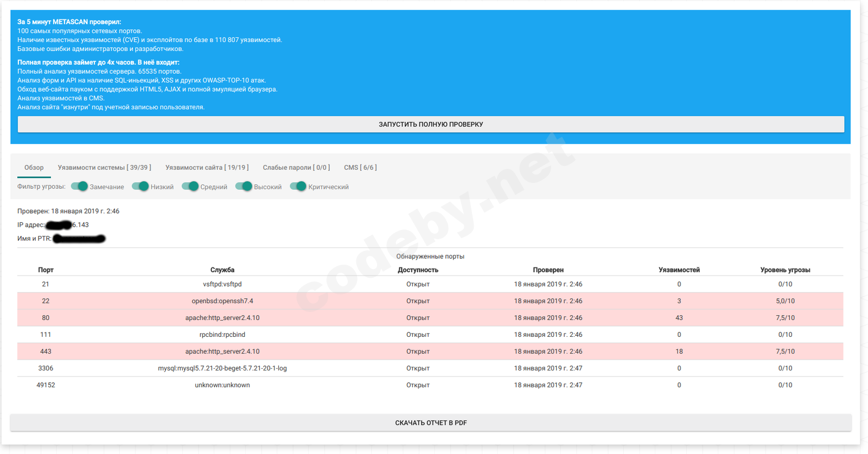The image size is (868, 454).
Task: Click vulnerability count 43 for port 80
Action: [679, 318]
